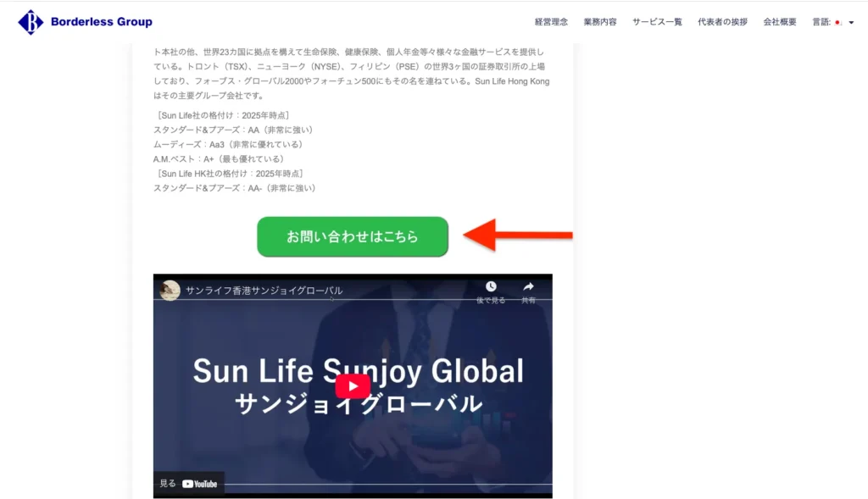Open the サービス一覧 menu item

pos(657,21)
